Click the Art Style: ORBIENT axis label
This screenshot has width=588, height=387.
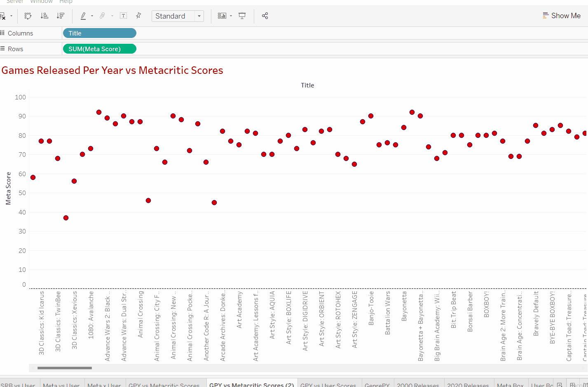[x=321, y=319]
